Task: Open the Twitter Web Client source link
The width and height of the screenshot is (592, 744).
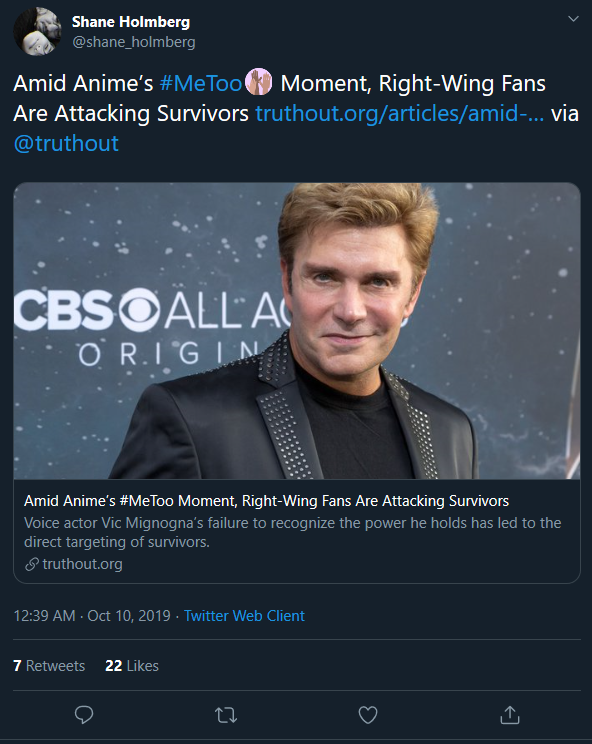Action: [244, 616]
